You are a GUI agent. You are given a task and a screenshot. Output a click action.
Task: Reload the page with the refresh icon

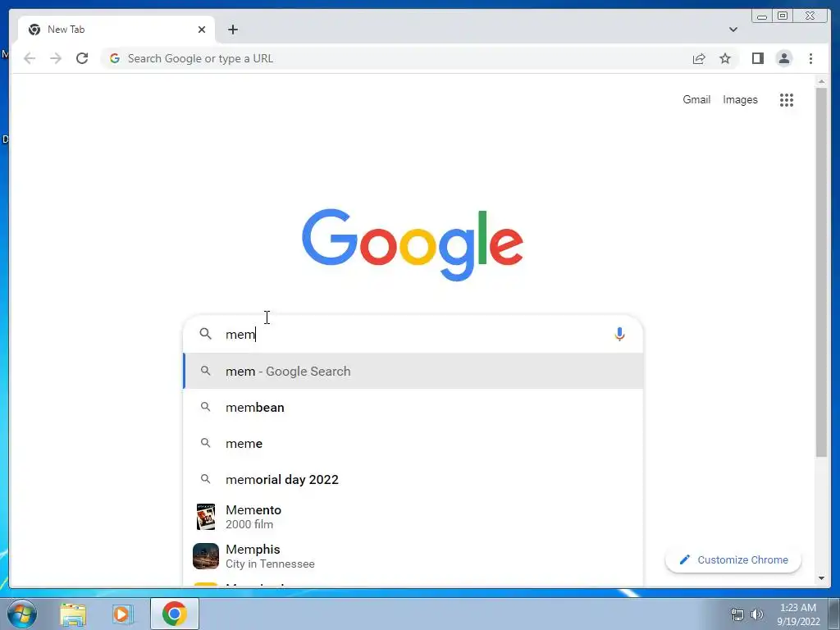(82, 58)
